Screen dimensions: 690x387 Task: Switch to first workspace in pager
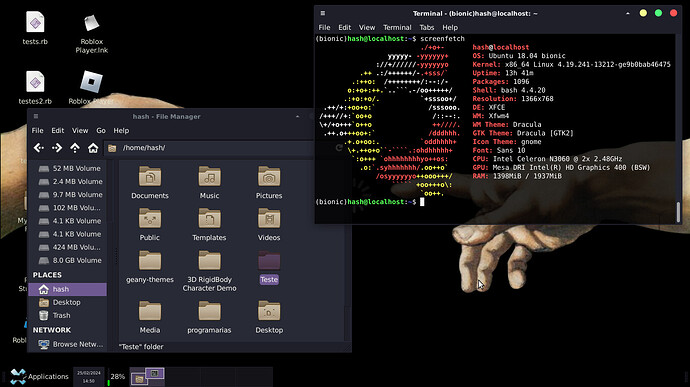[147, 376]
